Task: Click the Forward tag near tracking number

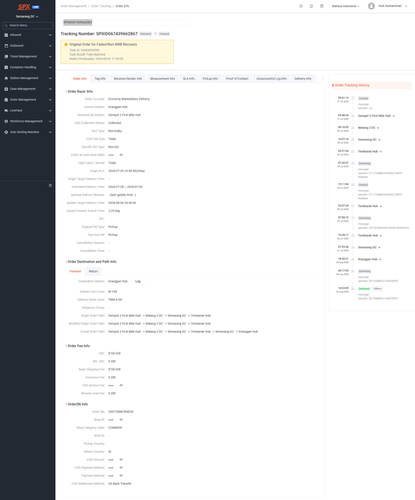Action: tap(164, 34)
